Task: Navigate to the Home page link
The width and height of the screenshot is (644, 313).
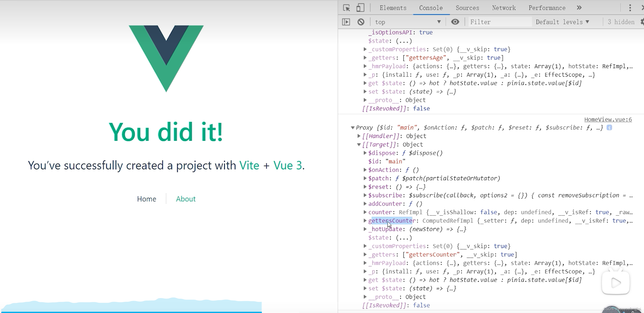Action: [x=146, y=199]
